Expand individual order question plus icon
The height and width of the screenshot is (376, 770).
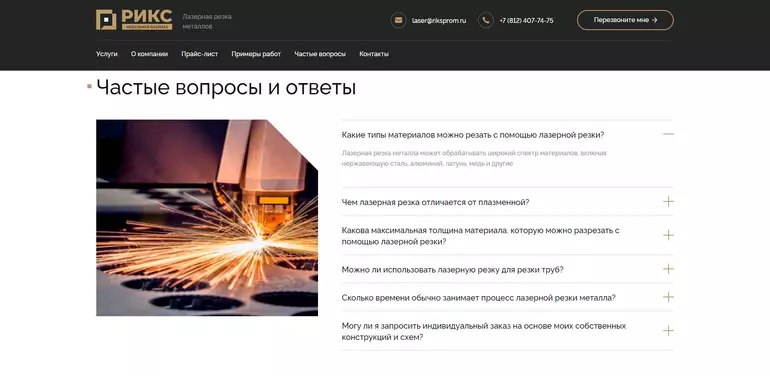pos(668,331)
